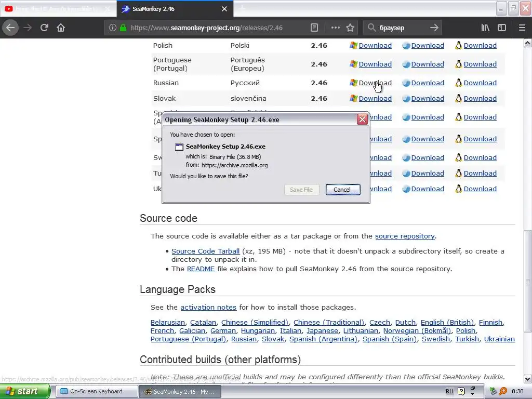Image resolution: width=532 pixels, height=399 pixels.
Task: Select the SeaMonkey 2.46 tab
Action: click(x=175, y=9)
